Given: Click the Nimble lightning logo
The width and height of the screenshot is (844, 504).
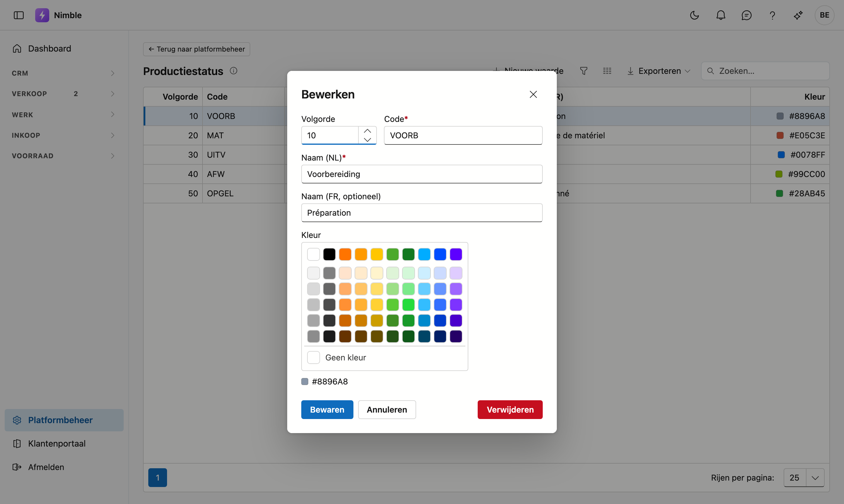Looking at the screenshot, I should [x=42, y=15].
